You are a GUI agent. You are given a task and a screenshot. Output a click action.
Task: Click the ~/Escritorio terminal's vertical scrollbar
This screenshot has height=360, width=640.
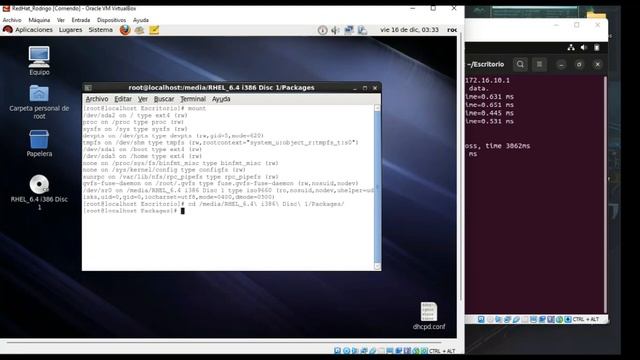(x=605, y=194)
